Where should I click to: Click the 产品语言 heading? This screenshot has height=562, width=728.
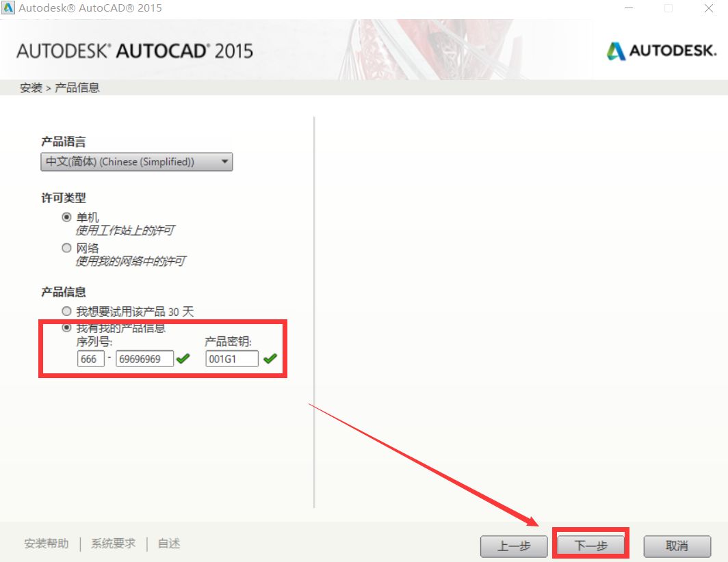coord(64,142)
